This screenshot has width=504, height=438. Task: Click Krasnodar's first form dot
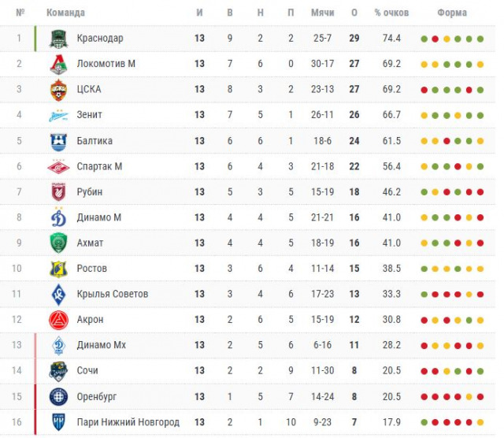[424, 39]
